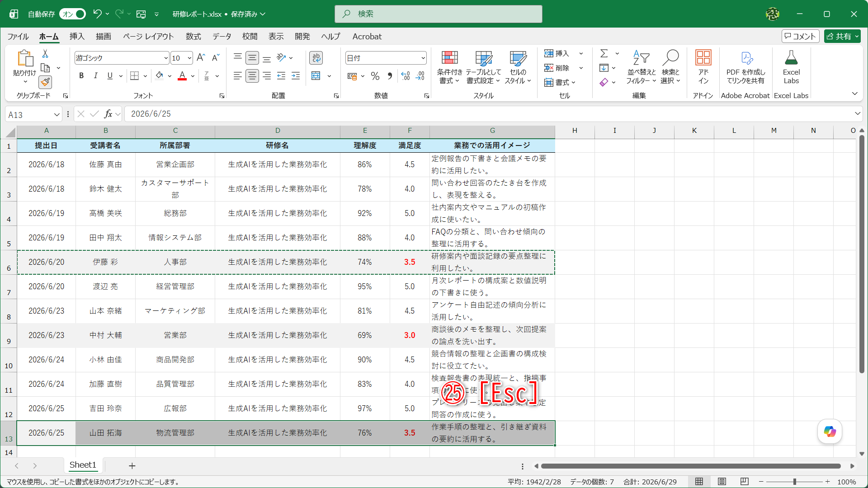Switch to Page Break Preview in status bar

tap(745, 482)
